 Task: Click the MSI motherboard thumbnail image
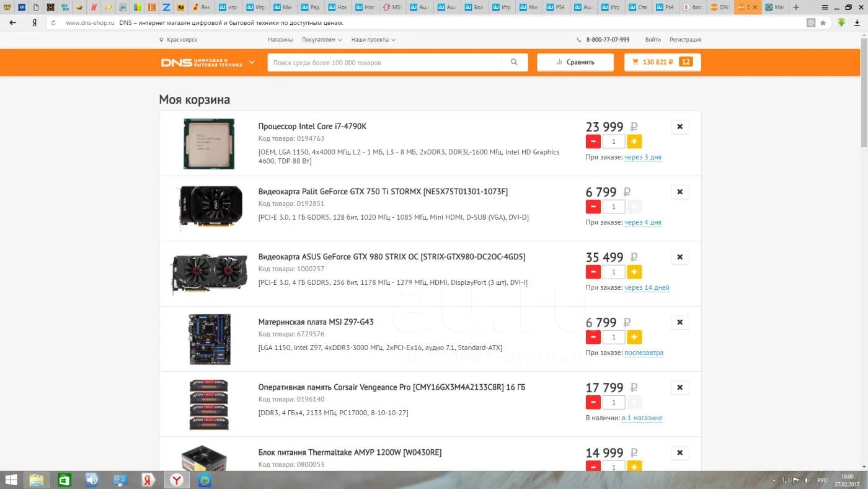click(210, 339)
